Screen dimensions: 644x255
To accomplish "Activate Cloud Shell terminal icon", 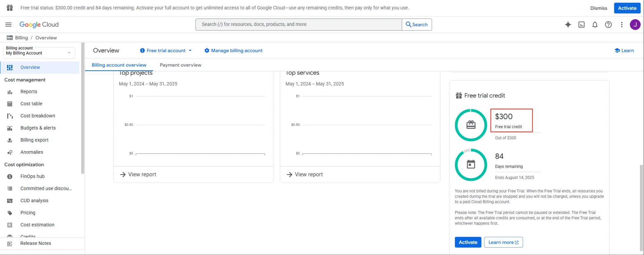I will (582, 25).
